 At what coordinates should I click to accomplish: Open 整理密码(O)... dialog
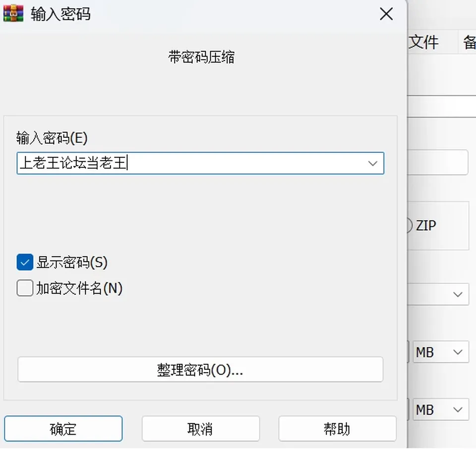(200, 370)
